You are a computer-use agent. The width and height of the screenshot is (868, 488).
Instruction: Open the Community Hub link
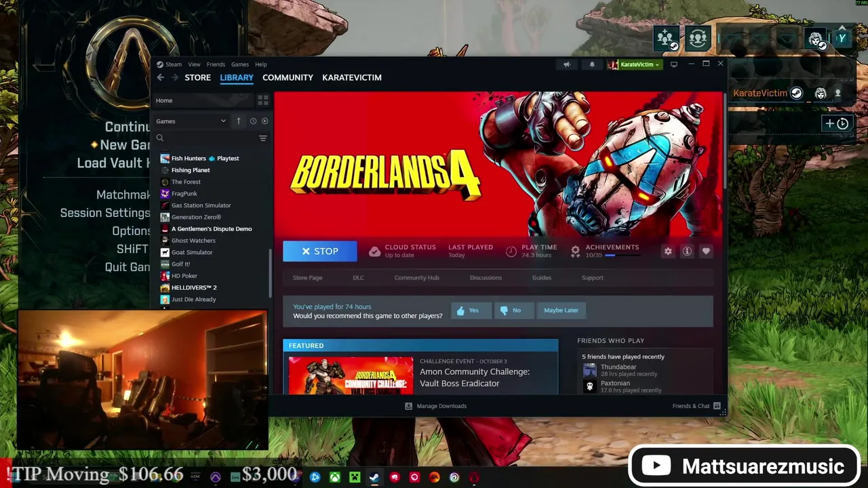click(416, 278)
